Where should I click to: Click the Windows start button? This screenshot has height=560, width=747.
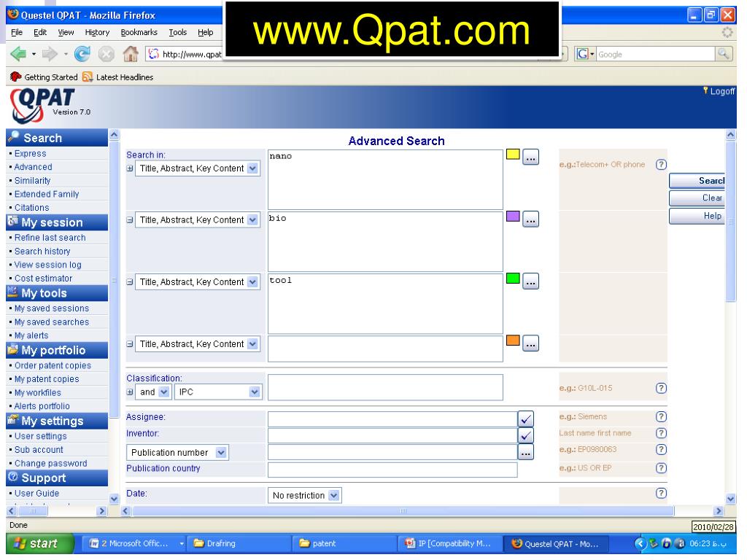[41, 543]
